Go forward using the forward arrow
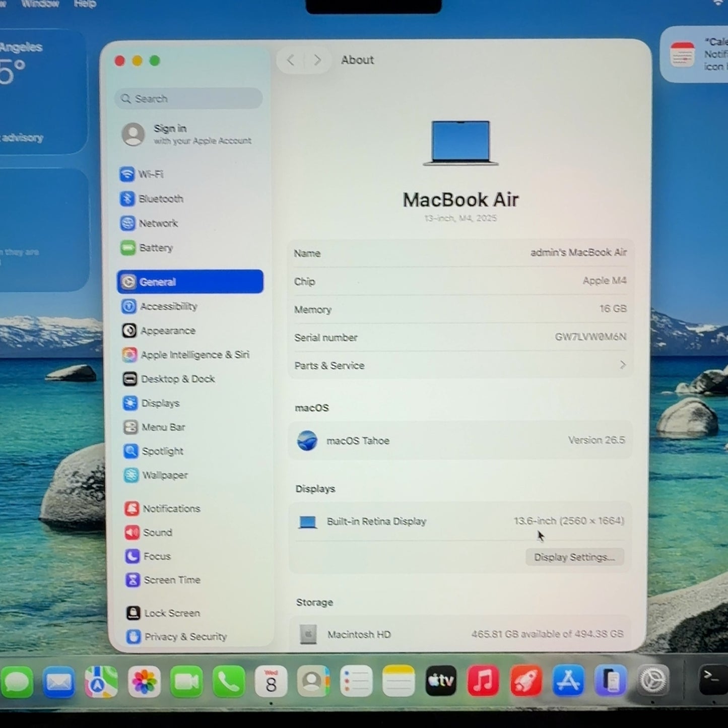Image resolution: width=728 pixels, height=728 pixels. (317, 60)
